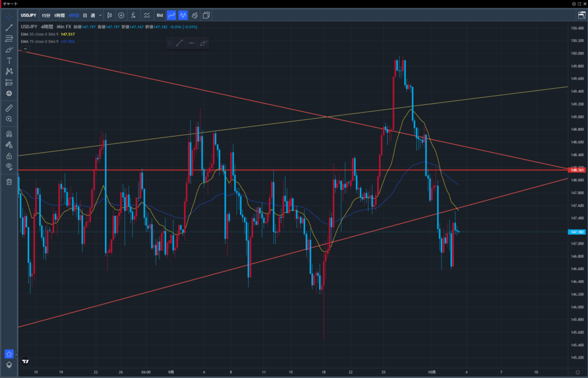
Task: Click the USDJPY symbol button
Action: (29, 15)
